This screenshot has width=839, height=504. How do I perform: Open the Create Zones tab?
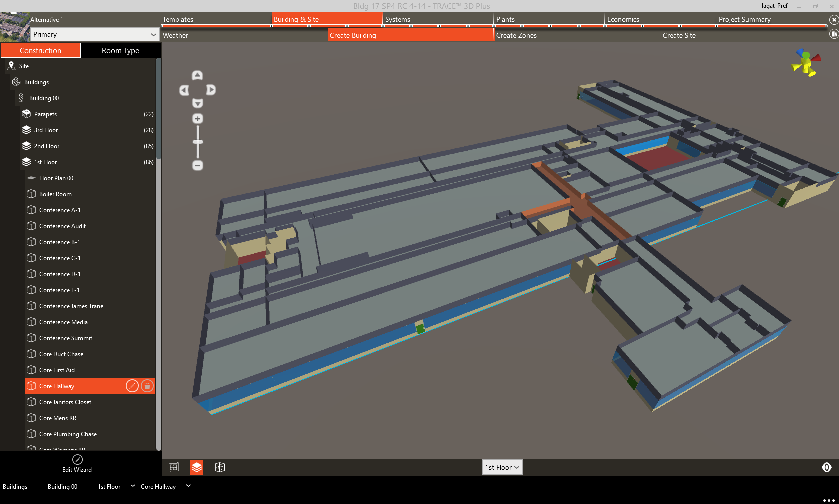click(x=516, y=35)
